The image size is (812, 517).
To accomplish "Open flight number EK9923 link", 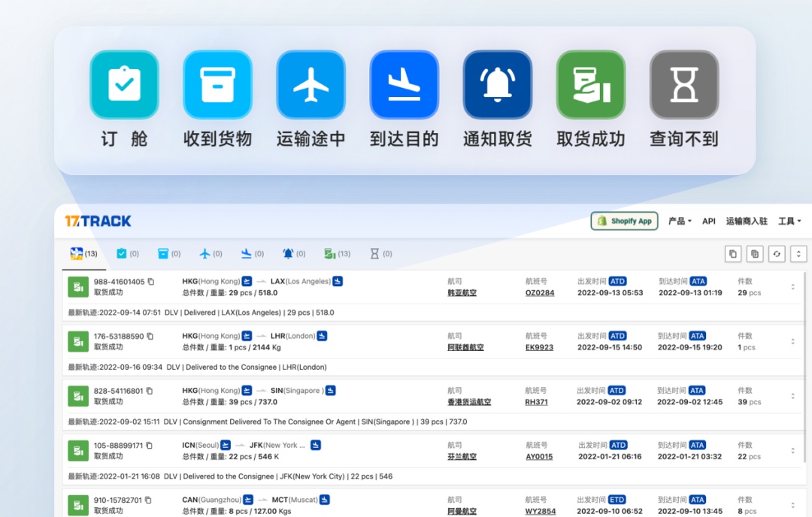I will 539,347.
